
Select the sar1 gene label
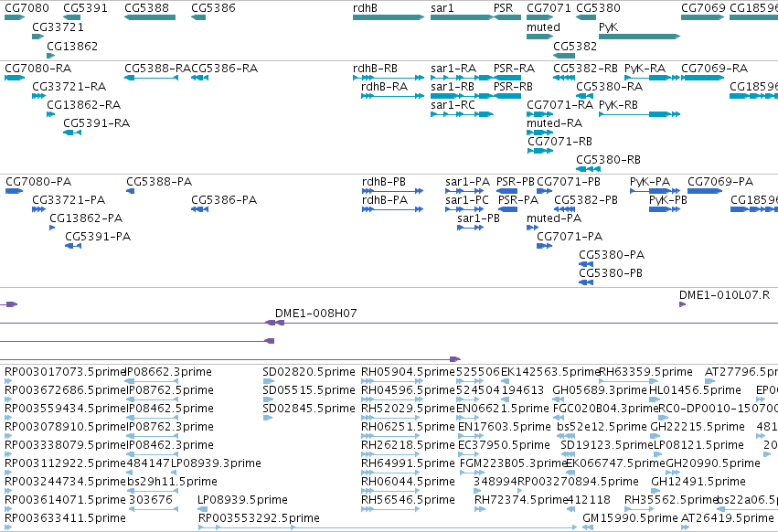click(442, 8)
